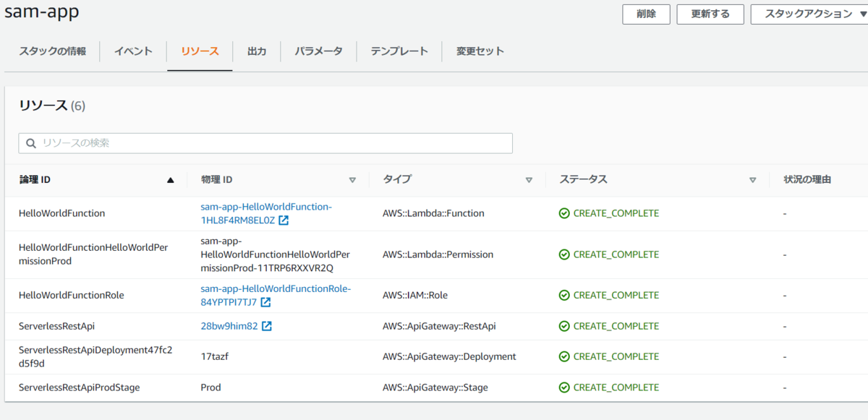Sort by タイプ column arrow
The image size is (868, 420).
[x=529, y=180]
